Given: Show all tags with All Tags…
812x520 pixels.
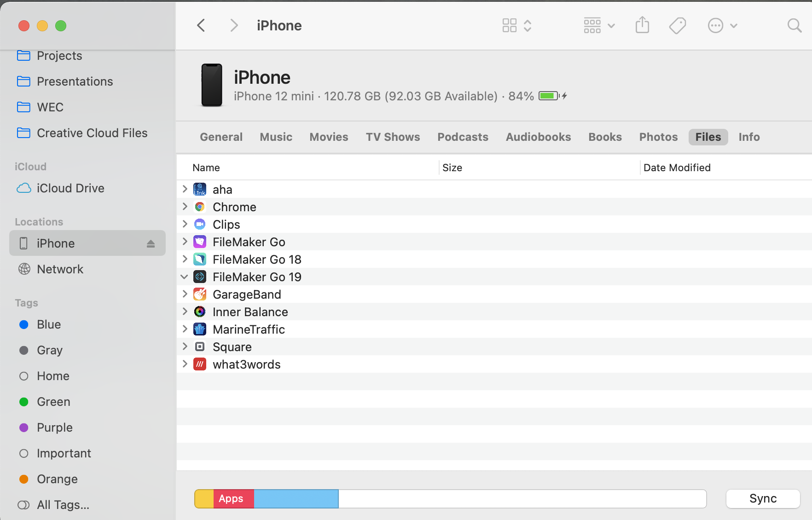Looking at the screenshot, I should (x=53, y=505).
